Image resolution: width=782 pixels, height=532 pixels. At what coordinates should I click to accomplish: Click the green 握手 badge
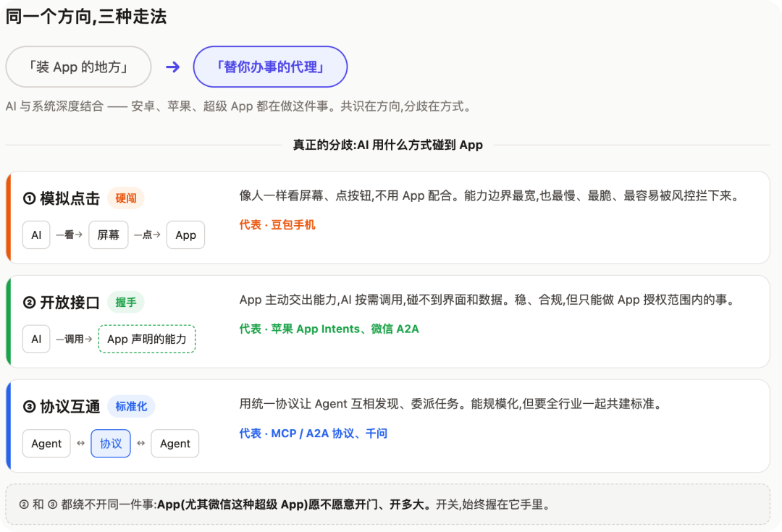pyautogui.click(x=126, y=303)
